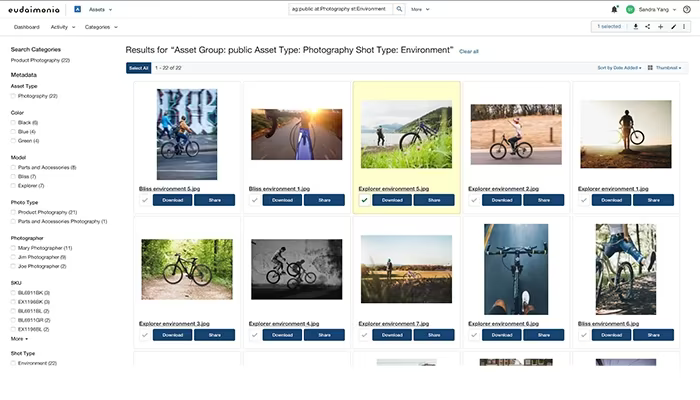Screen dimensions: 700x400
Task: Click the blue Assets module icon
Action: point(78,9)
